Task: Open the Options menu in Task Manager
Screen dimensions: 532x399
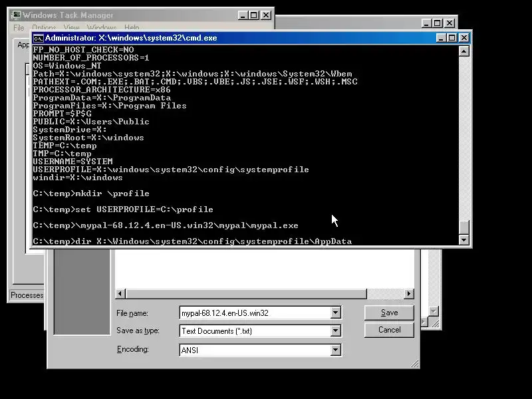Action: [44, 27]
